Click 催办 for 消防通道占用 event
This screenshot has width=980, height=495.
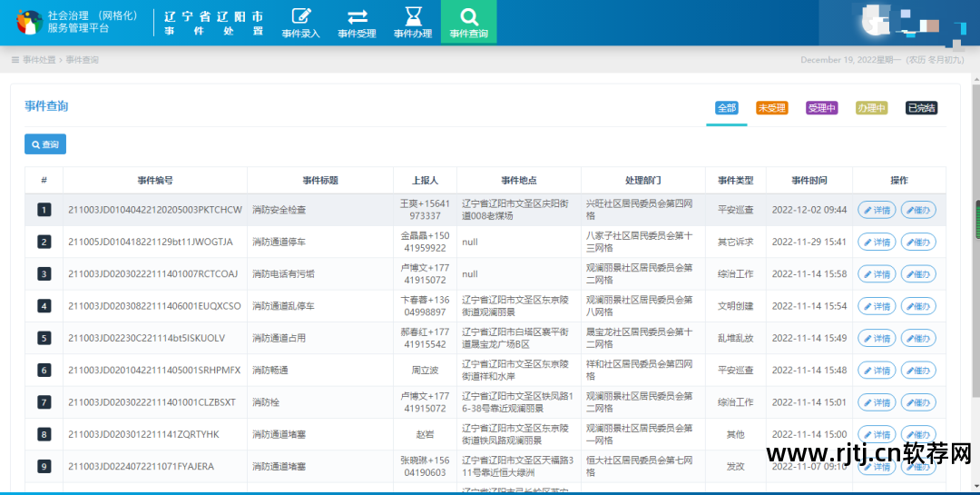coord(918,339)
